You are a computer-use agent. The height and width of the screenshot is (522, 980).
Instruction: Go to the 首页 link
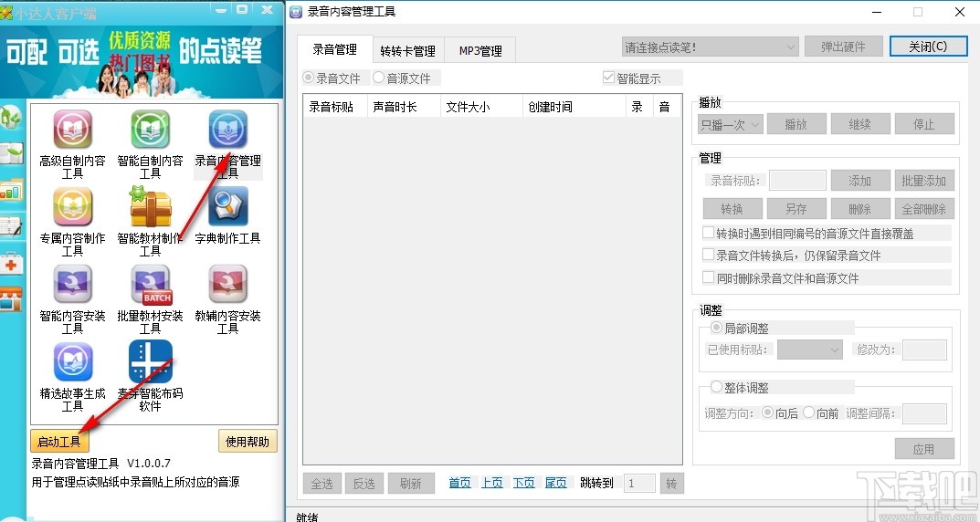click(460, 483)
